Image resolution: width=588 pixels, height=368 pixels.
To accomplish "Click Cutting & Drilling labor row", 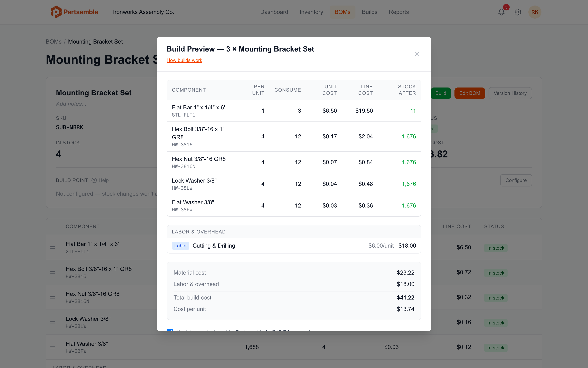I will pyautogui.click(x=294, y=246).
